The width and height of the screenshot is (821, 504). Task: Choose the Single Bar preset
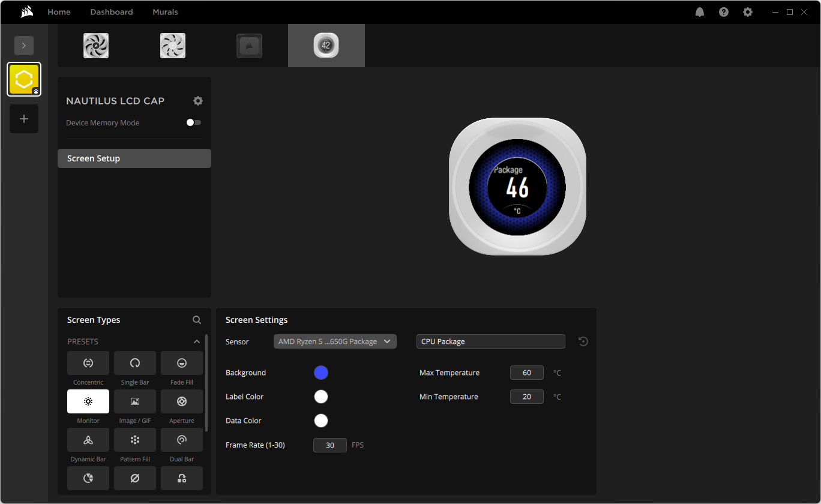click(135, 363)
